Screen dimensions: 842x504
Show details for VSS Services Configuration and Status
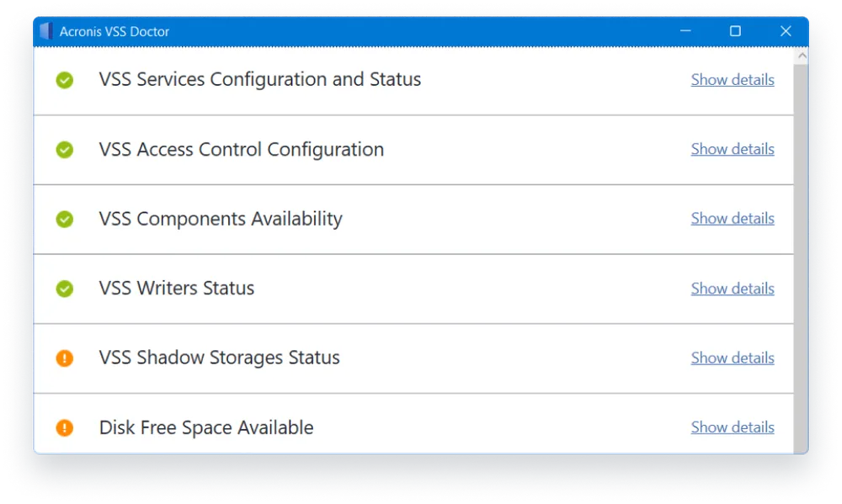point(732,79)
